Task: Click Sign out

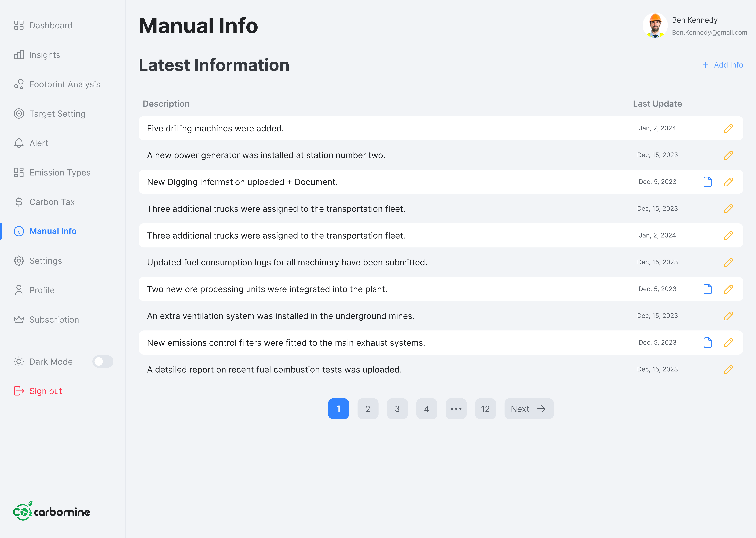Action: [x=45, y=391]
